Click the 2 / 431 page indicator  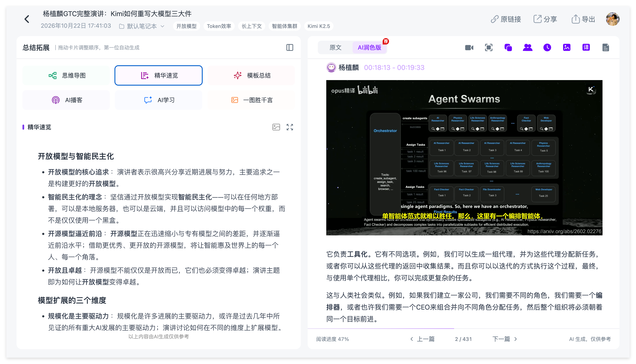pos(463,339)
